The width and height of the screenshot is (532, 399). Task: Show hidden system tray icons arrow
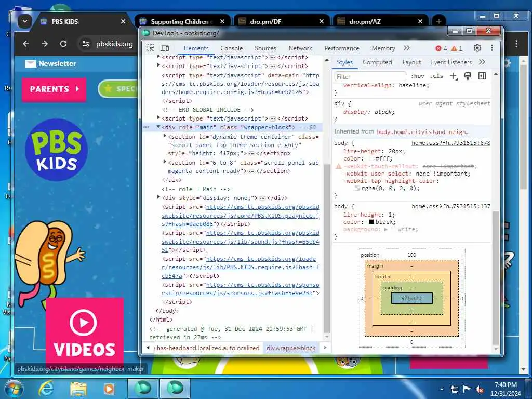(442, 389)
